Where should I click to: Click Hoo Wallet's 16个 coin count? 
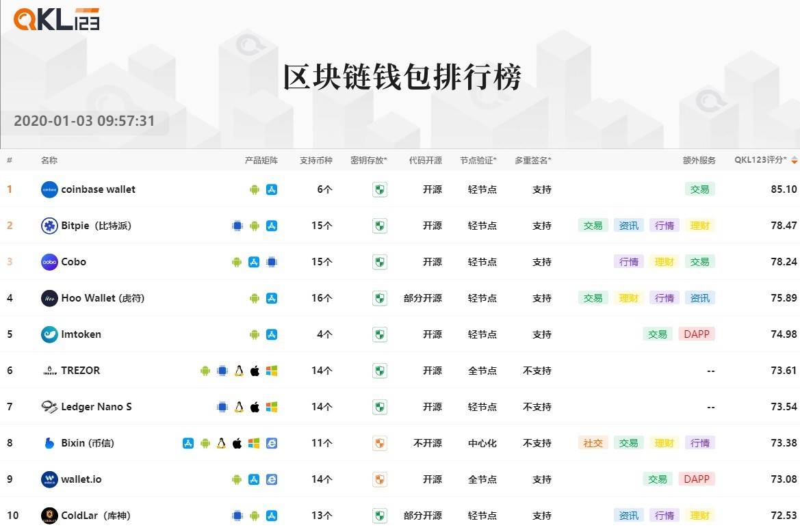[322, 298]
